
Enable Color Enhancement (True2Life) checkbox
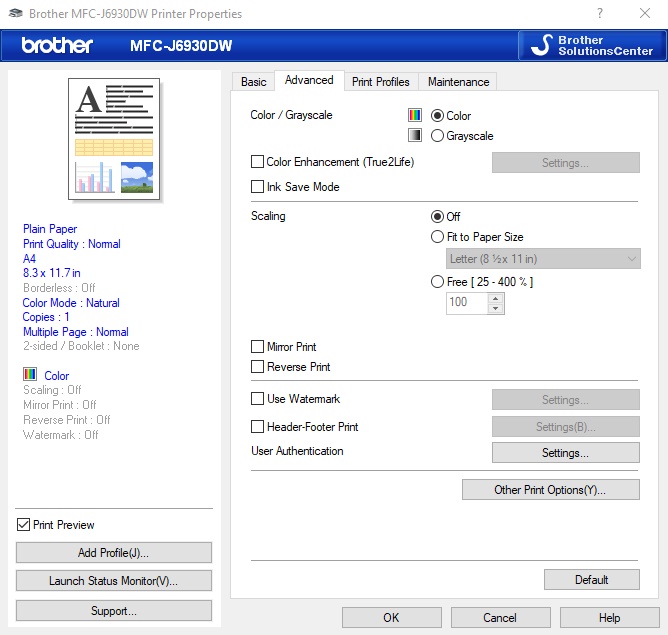(x=257, y=162)
